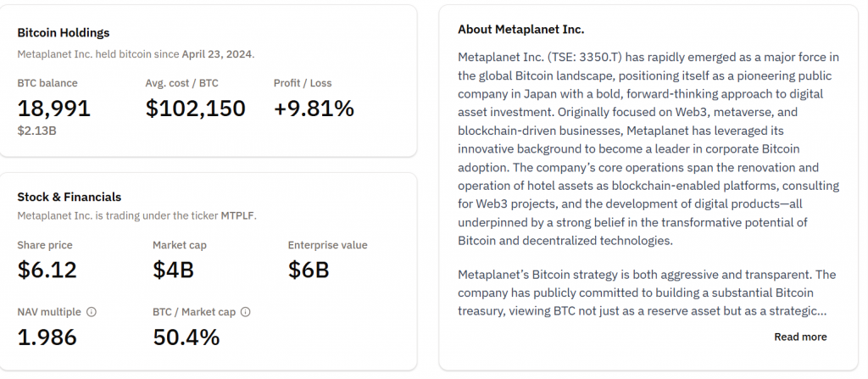Click the Bitcoin Holdings heading

64,33
